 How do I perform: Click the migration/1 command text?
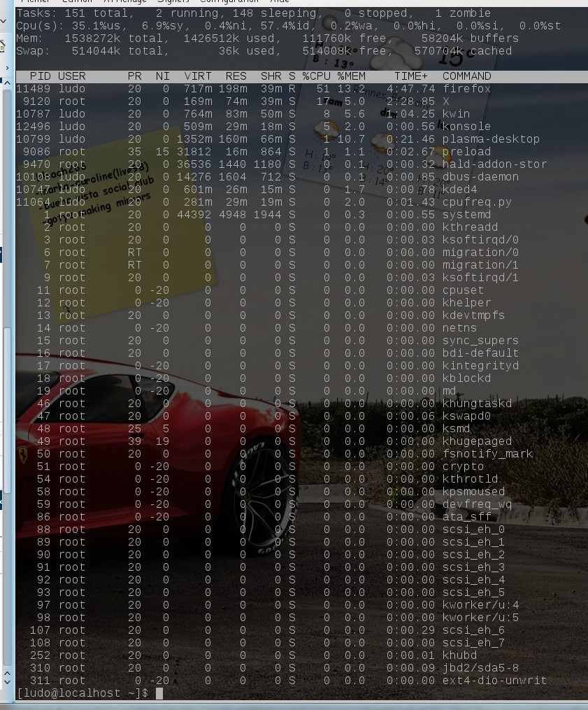tap(481, 265)
